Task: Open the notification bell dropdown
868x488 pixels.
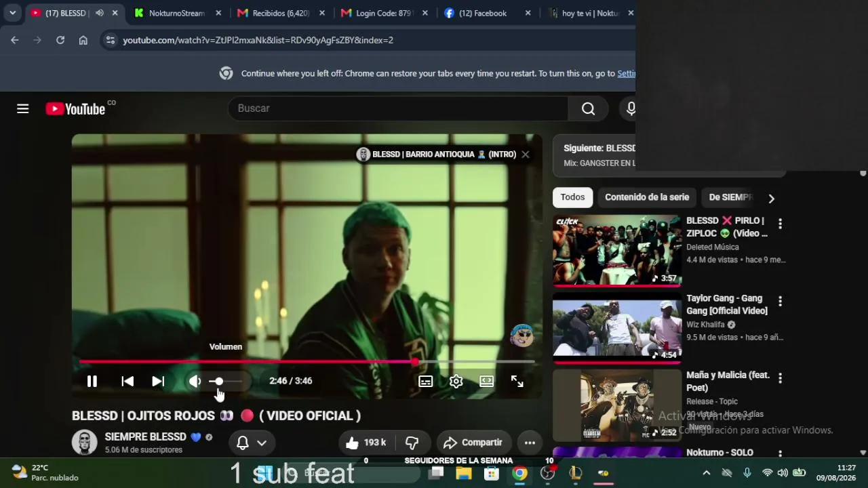Action: (252, 443)
